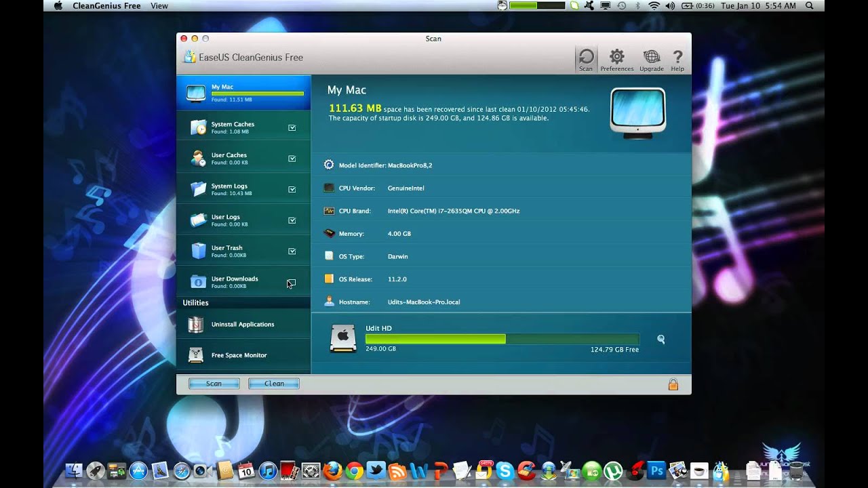Launch the Uninstall Applications utility

pos(243,324)
